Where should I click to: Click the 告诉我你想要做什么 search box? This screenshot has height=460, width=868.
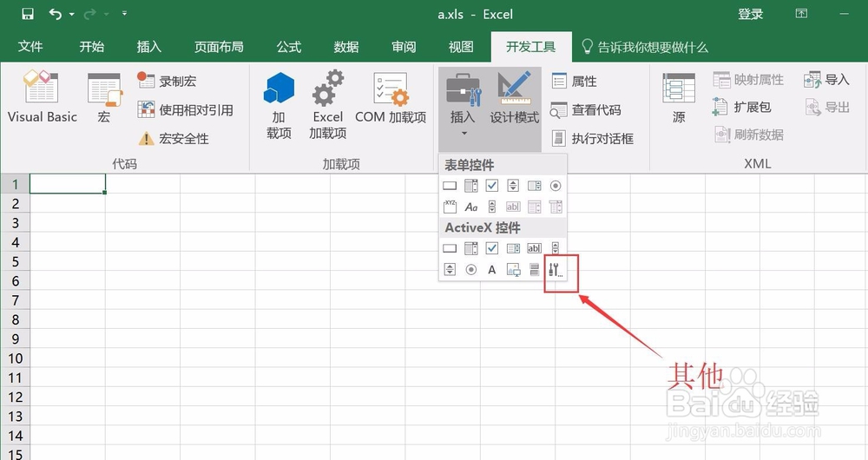coord(645,47)
